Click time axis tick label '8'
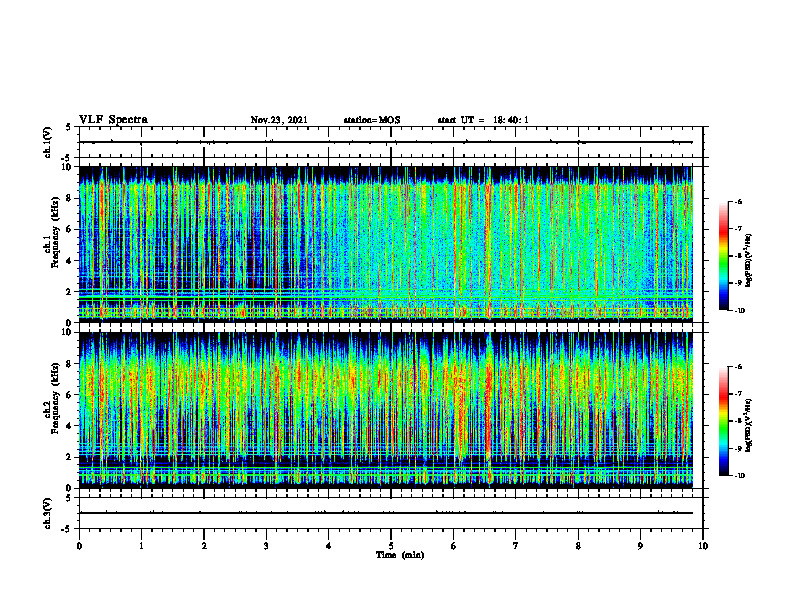Screen dimensions: 792x612 [578, 546]
